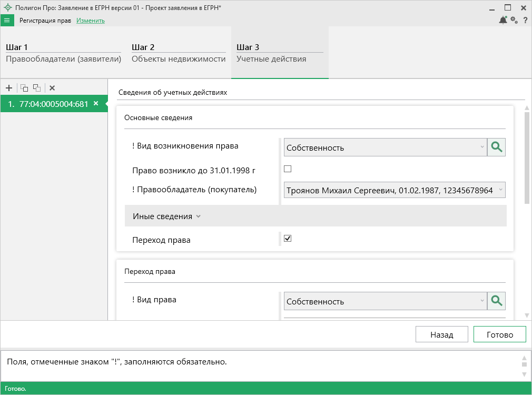The width and height of the screenshot is (532, 395).
Task: Delete selected record with X toolbar icon
Action: [x=52, y=88]
